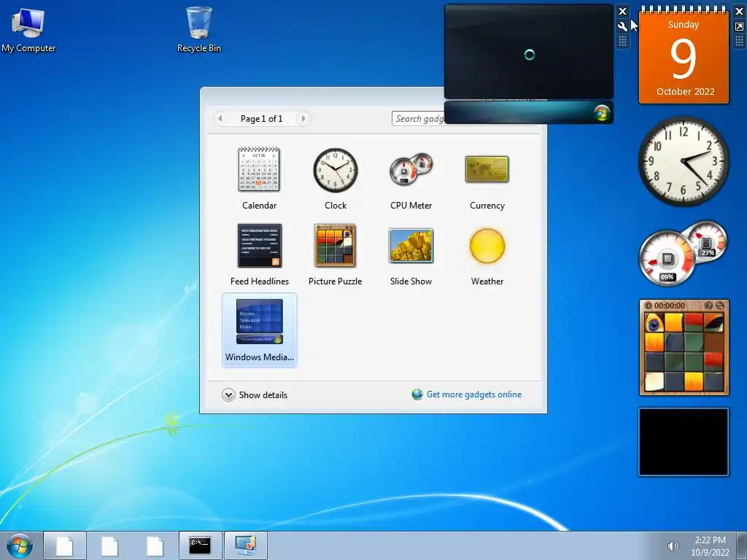Click the black Slide Show gadget on the desktop
The width and height of the screenshot is (747, 560).
click(684, 441)
